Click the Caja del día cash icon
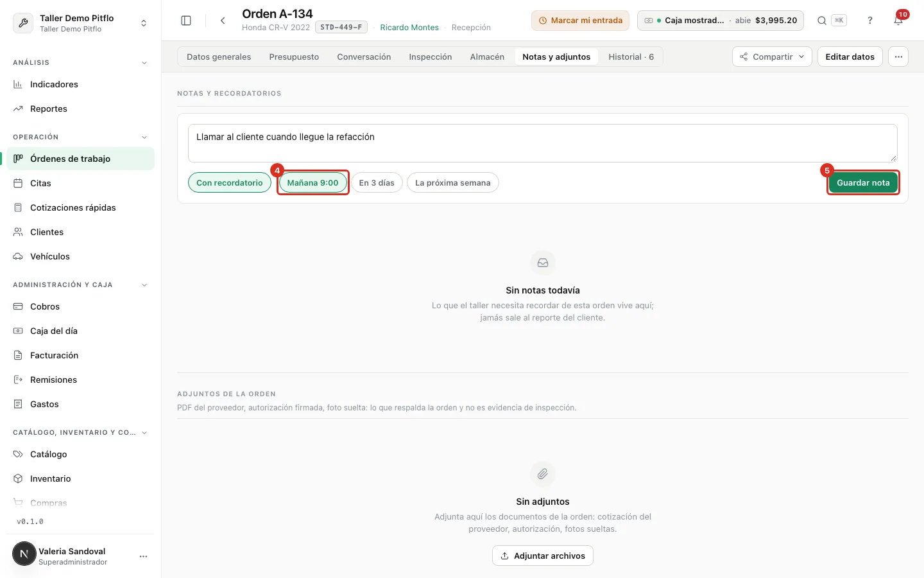 pyautogui.click(x=18, y=331)
